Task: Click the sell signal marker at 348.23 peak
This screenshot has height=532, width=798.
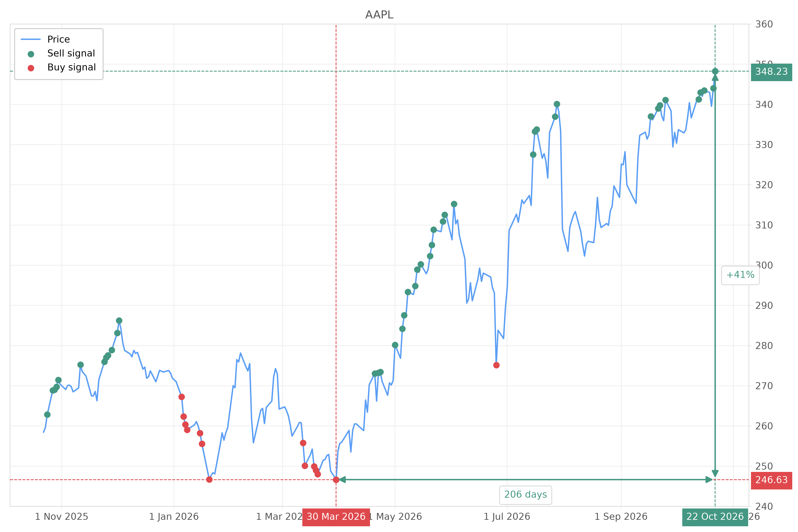Action: click(715, 71)
